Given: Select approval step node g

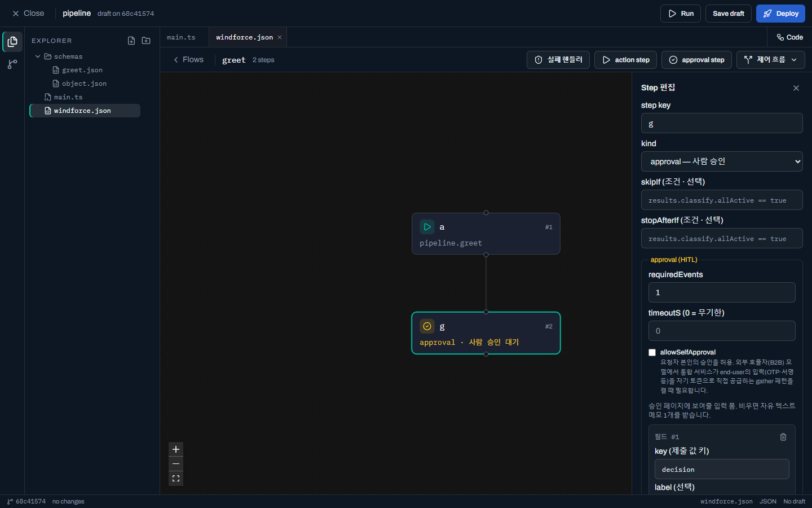Looking at the screenshot, I should [x=486, y=333].
